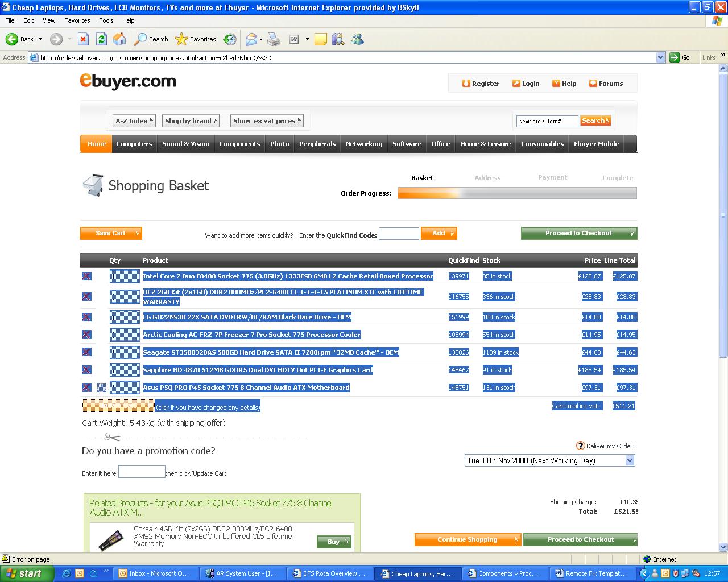Expand the A-Z Index menu
728x582 pixels.
134,121
